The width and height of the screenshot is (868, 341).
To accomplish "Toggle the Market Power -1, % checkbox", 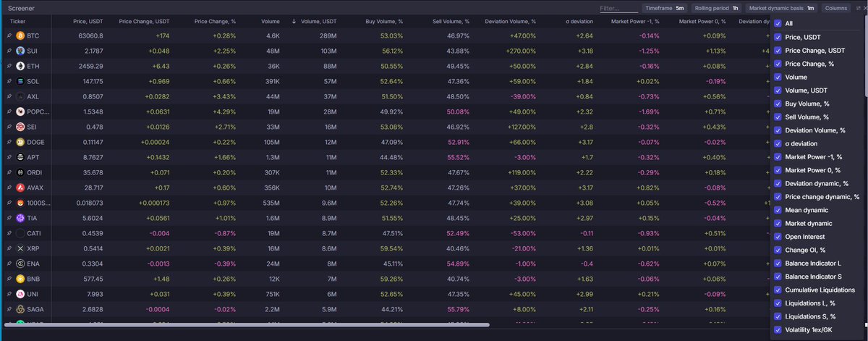I will coord(778,156).
